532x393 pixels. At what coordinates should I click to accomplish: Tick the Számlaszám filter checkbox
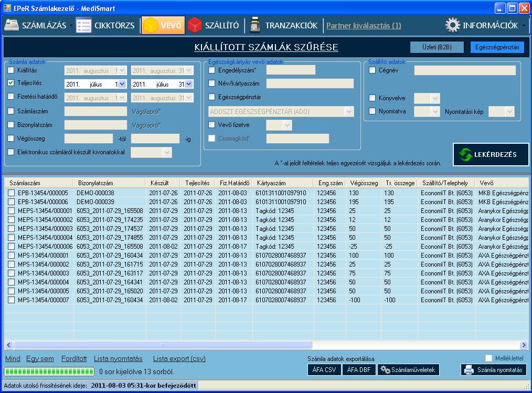pos(11,111)
